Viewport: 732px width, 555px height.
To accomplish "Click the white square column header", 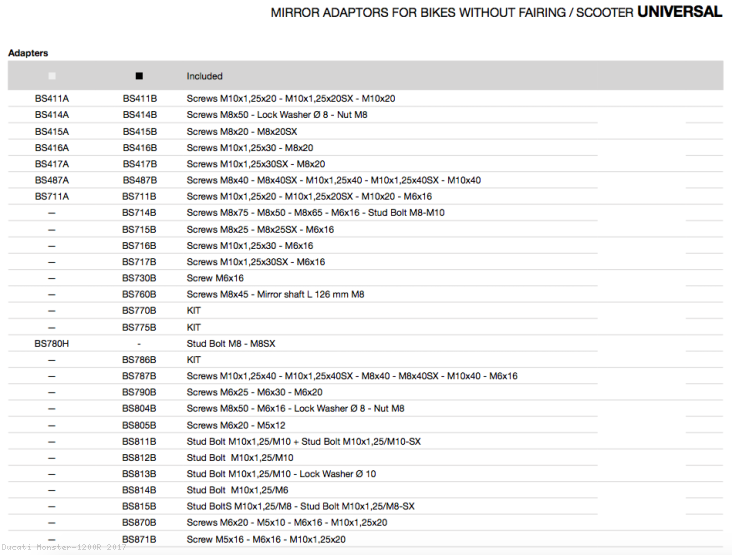I will (52, 76).
